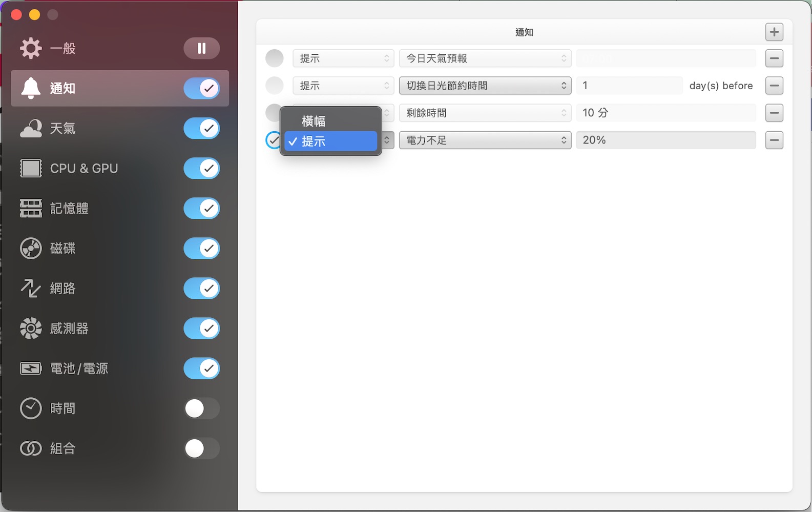The image size is (812, 512).
Task: Open the 記憶體 memory icon section
Action: [31, 208]
